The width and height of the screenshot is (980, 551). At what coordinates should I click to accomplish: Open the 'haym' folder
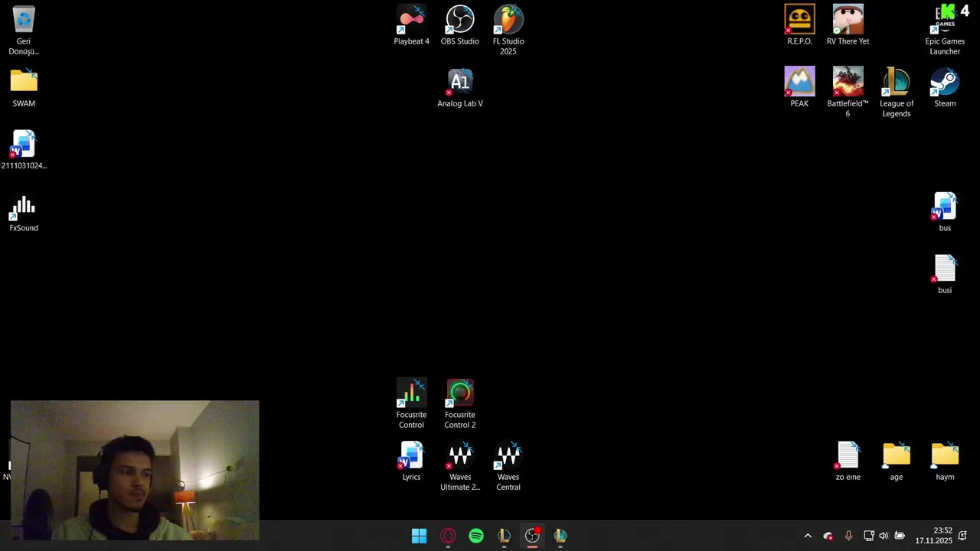pos(945,461)
